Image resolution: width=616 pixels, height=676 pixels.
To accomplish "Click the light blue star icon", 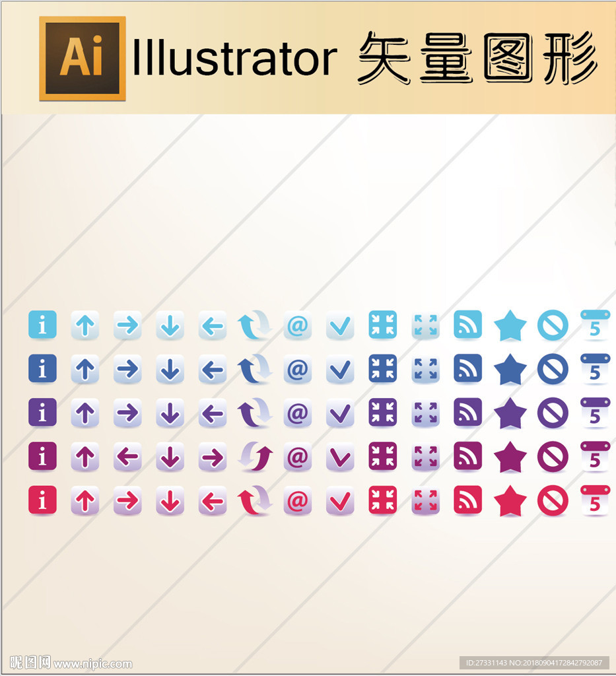I will [x=510, y=325].
